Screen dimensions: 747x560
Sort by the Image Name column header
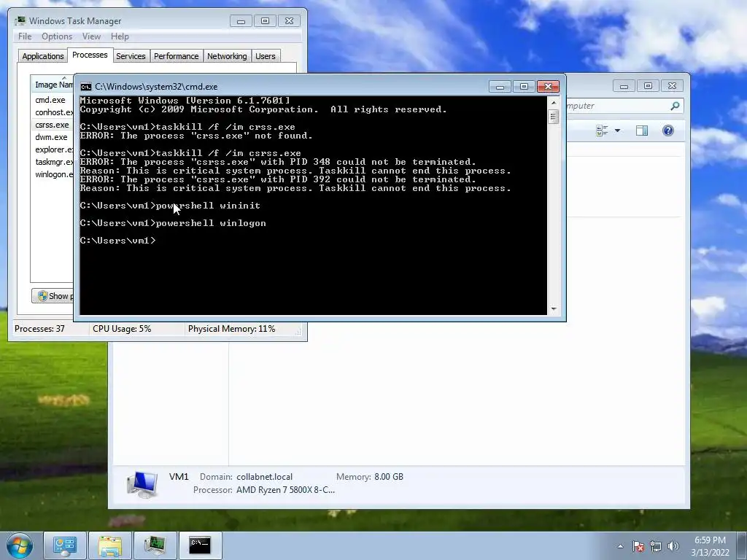coord(53,85)
